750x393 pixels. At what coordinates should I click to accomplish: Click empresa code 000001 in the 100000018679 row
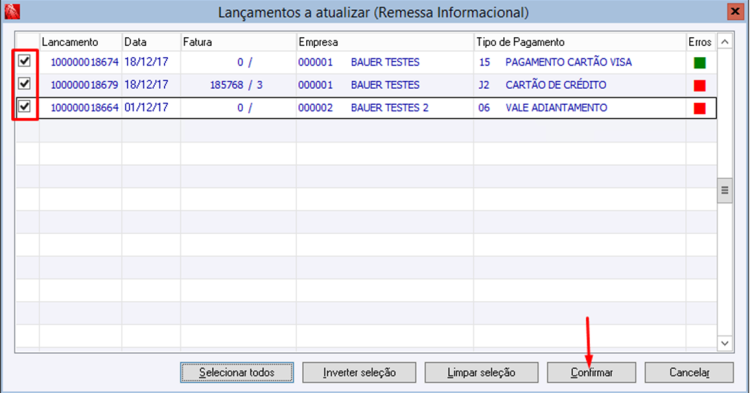[x=316, y=85]
